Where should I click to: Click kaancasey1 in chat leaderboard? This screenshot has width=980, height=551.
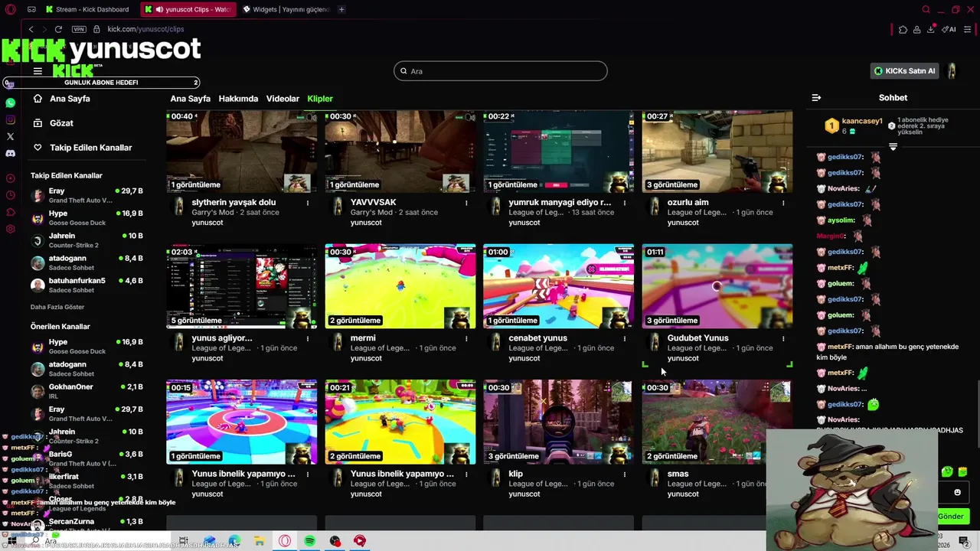coord(862,122)
